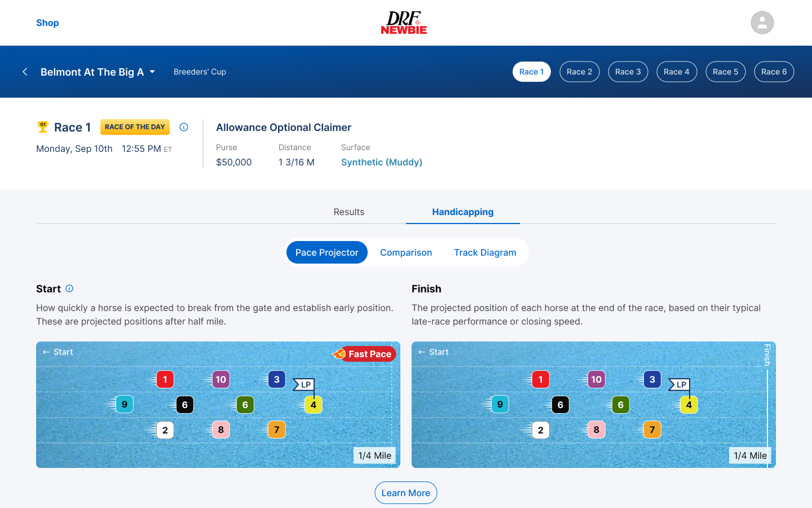Select orange horse 7 in the Finish diagram
Image resolution: width=812 pixels, height=508 pixels.
coord(652,430)
